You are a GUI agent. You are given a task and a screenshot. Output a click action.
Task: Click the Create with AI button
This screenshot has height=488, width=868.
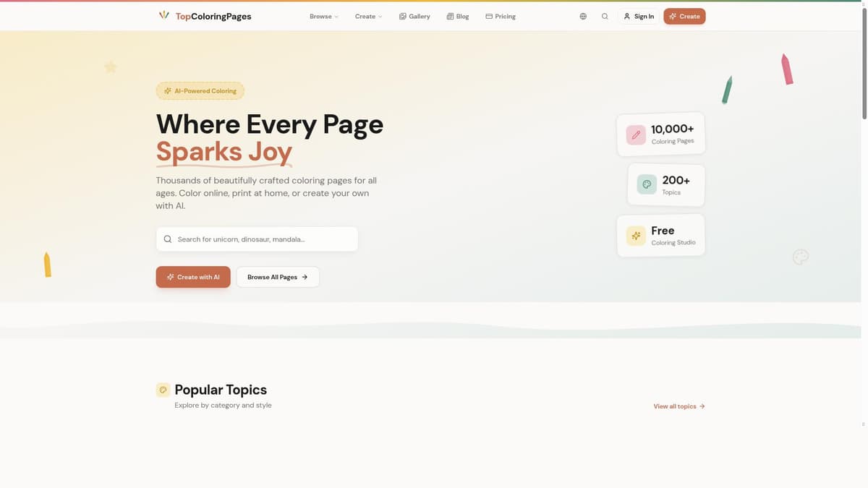pyautogui.click(x=193, y=277)
